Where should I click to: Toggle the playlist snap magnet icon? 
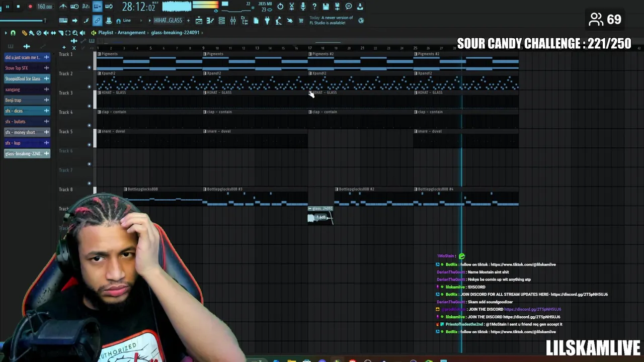[13, 33]
